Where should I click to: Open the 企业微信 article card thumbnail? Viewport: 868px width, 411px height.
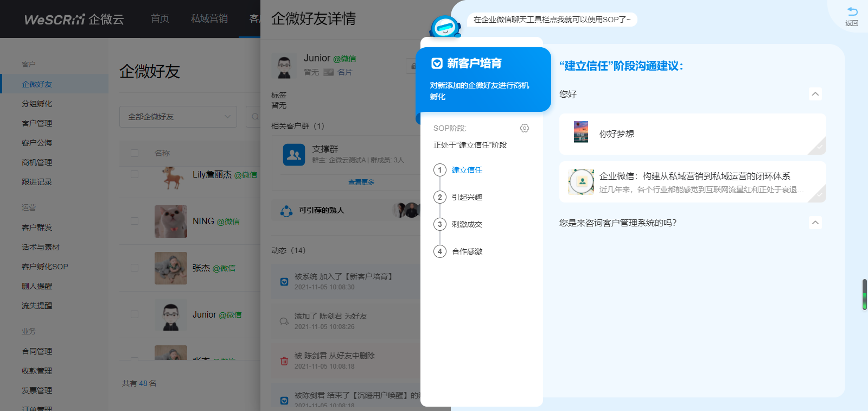coord(581,182)
